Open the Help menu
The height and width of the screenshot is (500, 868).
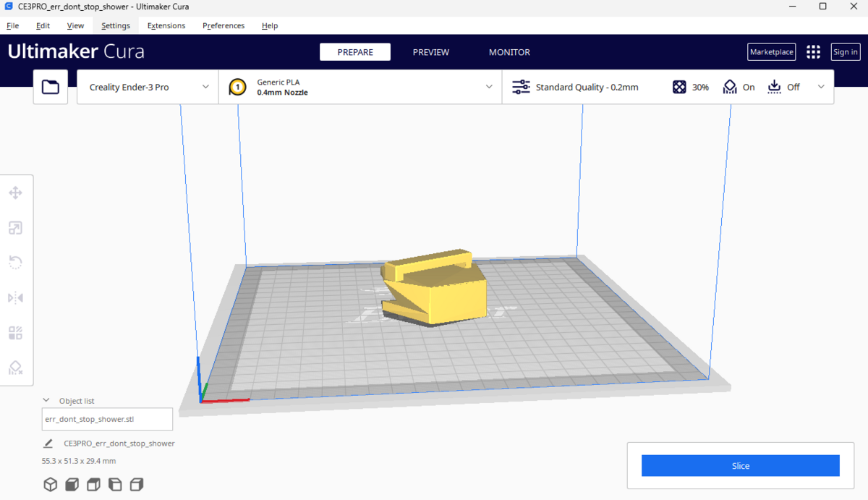click(x=270, y=25)
